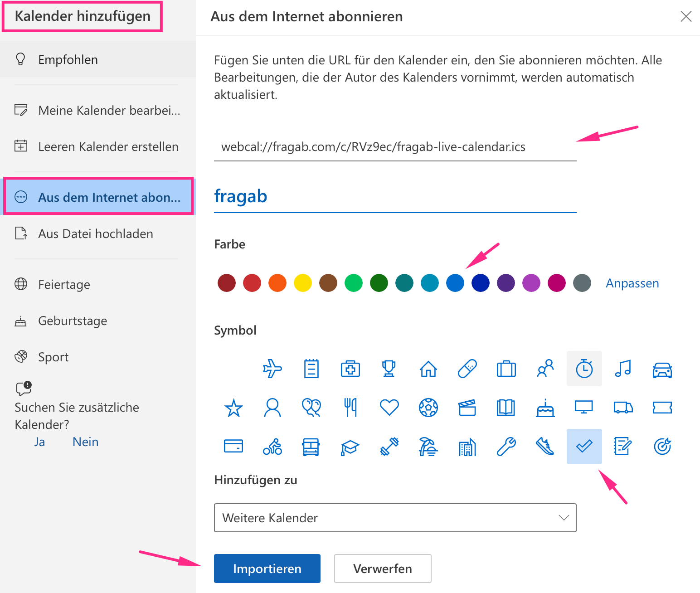700x593 pixels.
Task: Pick the heart symbol
Action: coord(389,408)
